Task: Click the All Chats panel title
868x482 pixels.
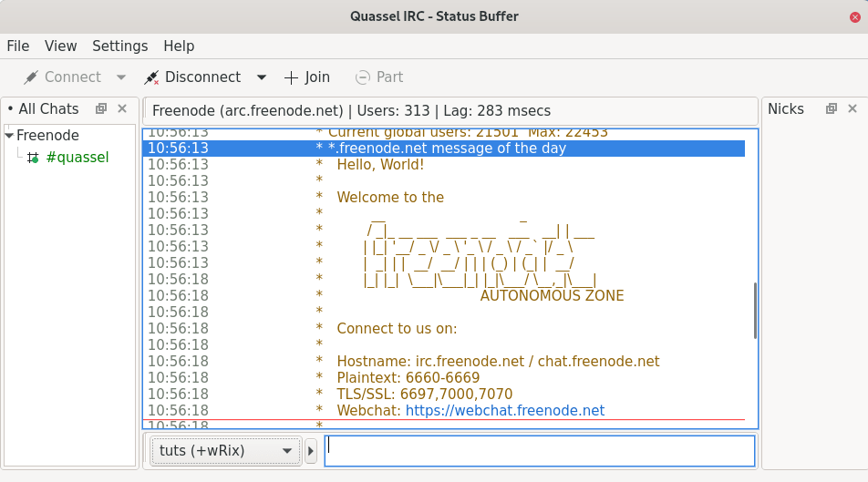Action: point(48,109)
